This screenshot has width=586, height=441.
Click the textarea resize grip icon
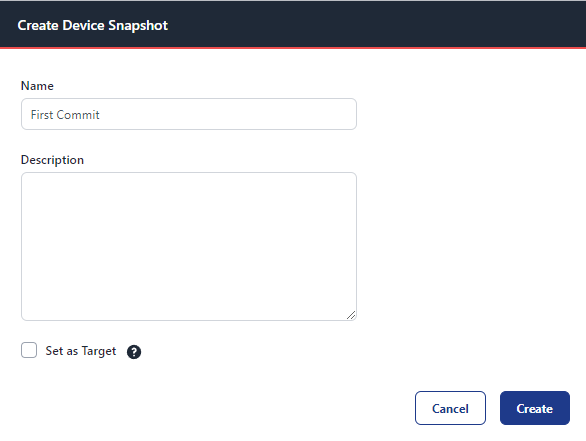(351, 315)
